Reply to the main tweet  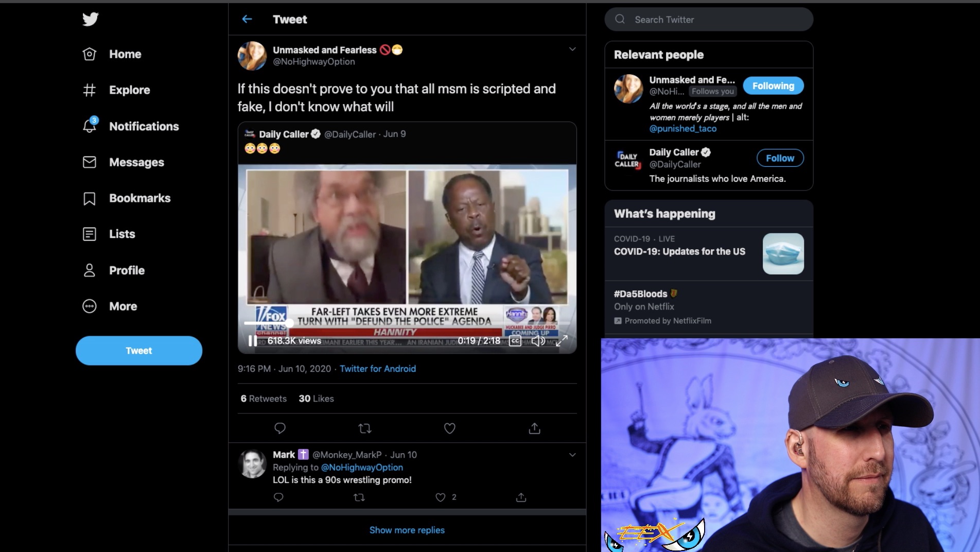(280, 428)
